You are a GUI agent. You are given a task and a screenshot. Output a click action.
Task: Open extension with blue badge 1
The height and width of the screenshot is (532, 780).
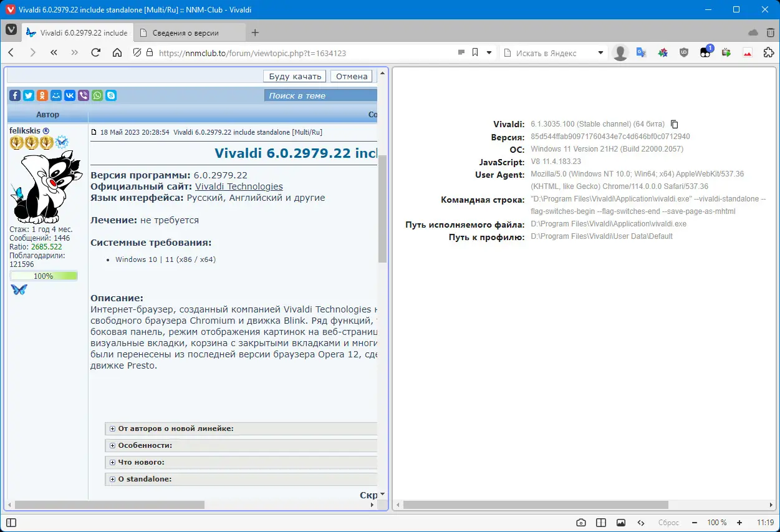[705, 52]
